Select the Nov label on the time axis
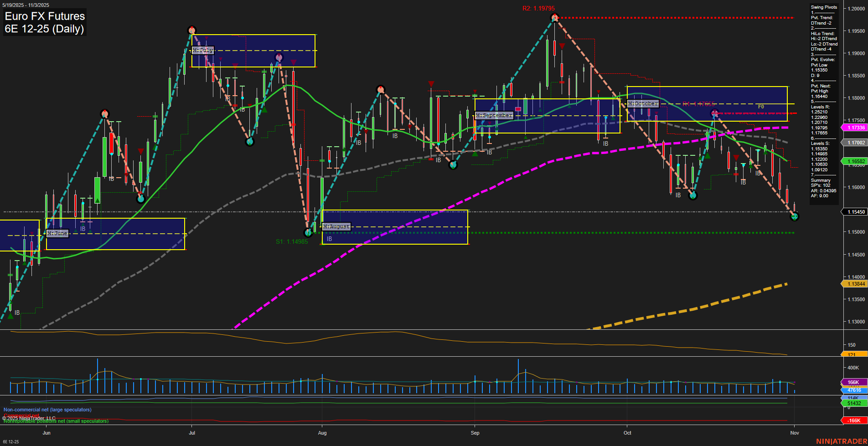 pyautogui.click(x=795, y=433)
